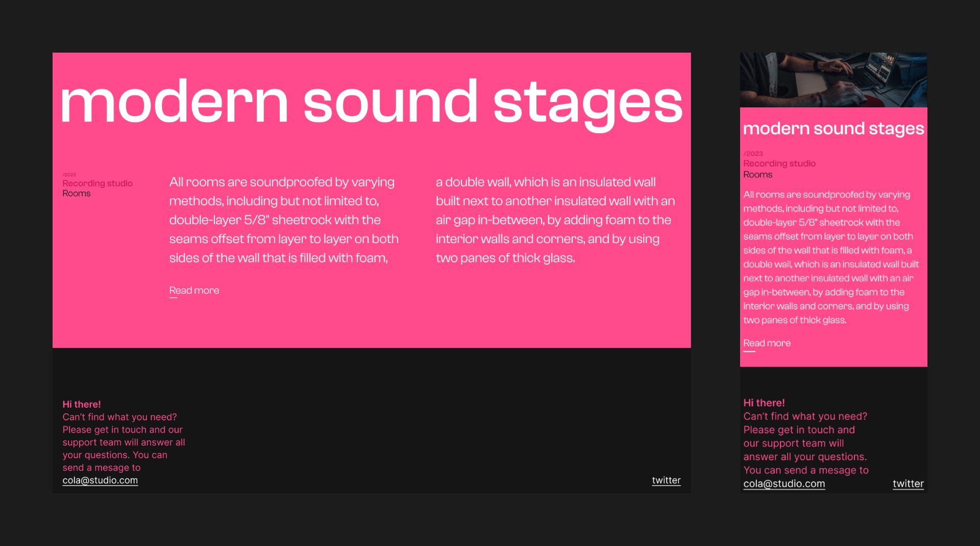Image resolution: width=980 pixels, height=546 pixels.
Task: Click cola@studio.com in the mobile footer
Action: (x=784, y=484)
